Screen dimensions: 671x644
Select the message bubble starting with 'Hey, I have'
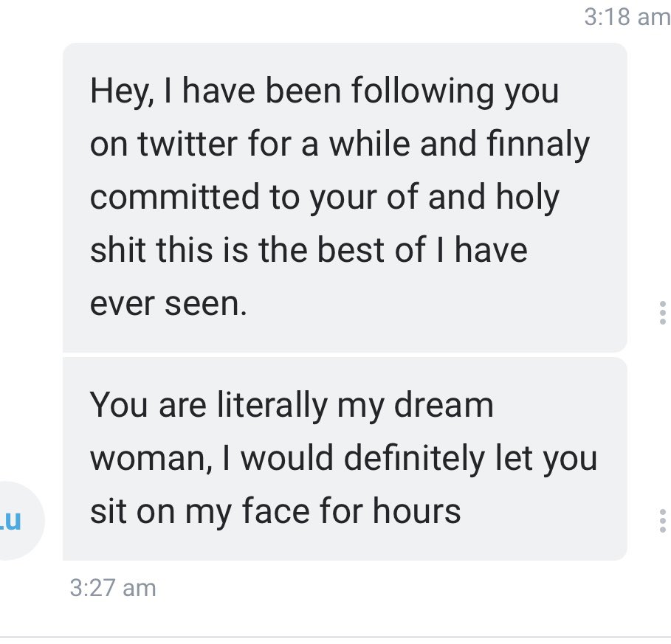(x=345, y=198)
